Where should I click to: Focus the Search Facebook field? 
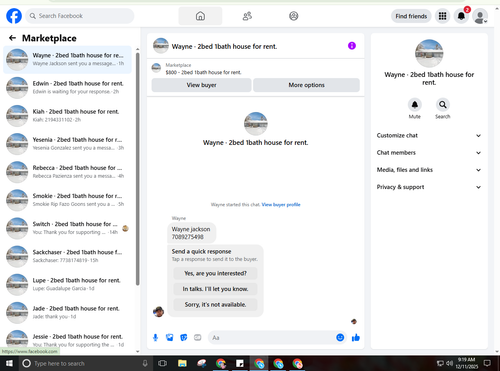tap(80, 16)
